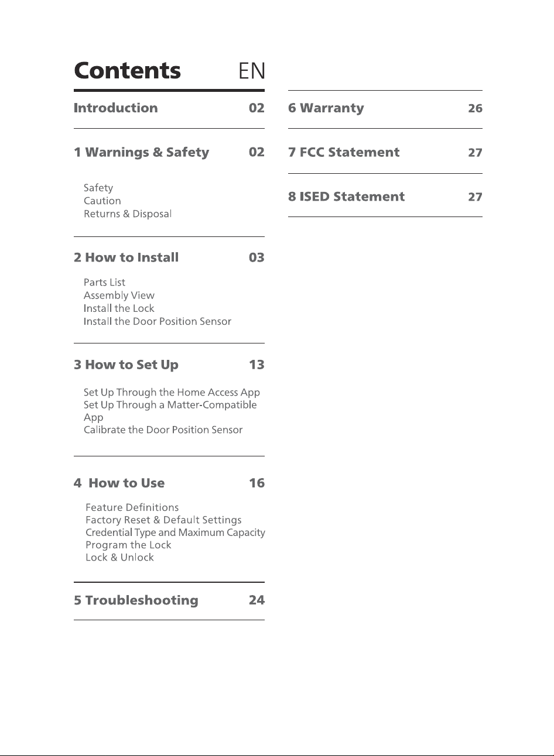The width and height of the screenshot is (554, 756).
Task: Jump to 4 How to Use
Action: click(x=119, y=483)
